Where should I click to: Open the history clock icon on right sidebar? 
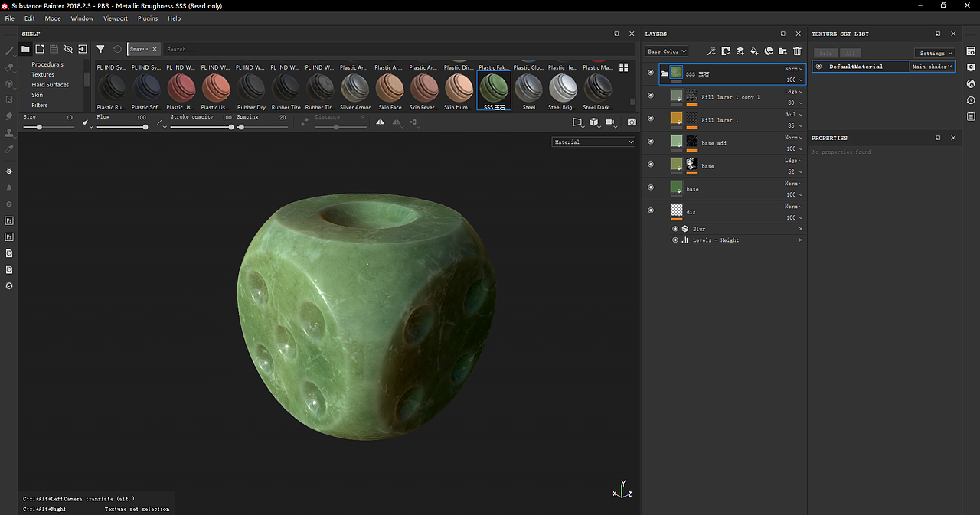pos(971,100)
